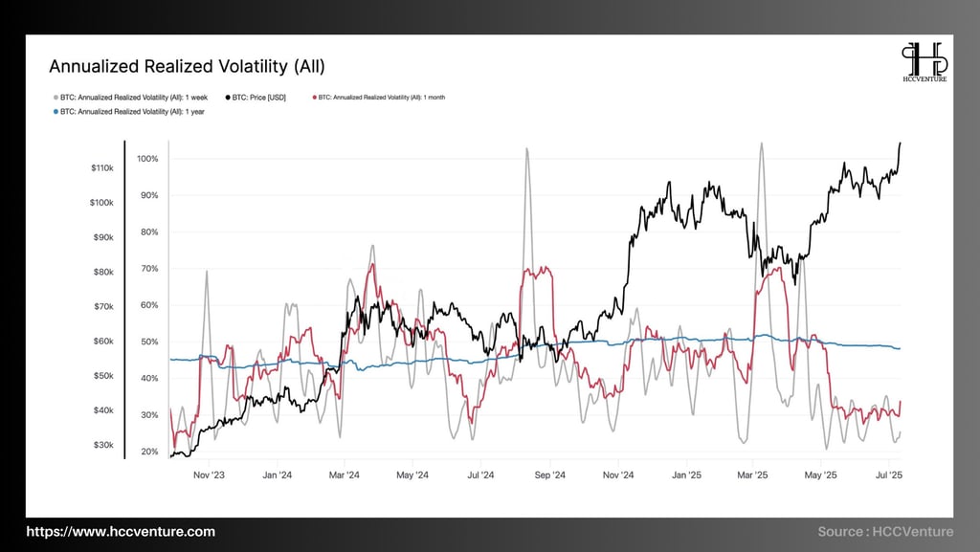Click the HCCVenture logo in top corner

point(924,62)
